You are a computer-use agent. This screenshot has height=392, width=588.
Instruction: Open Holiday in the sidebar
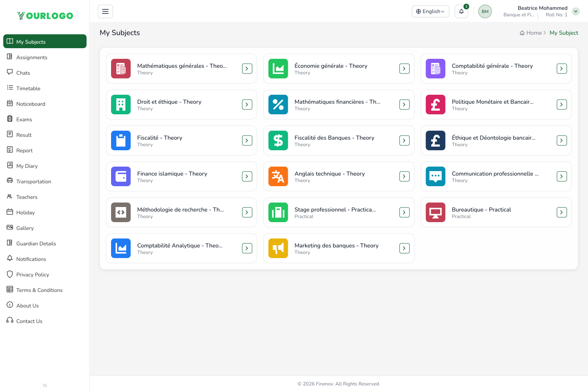point(45,212)
